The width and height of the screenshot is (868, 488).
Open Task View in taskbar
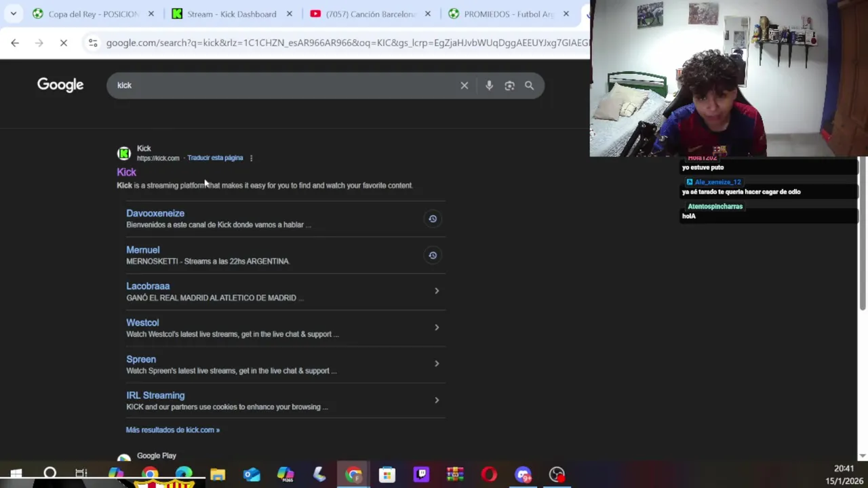click(81, 474)
